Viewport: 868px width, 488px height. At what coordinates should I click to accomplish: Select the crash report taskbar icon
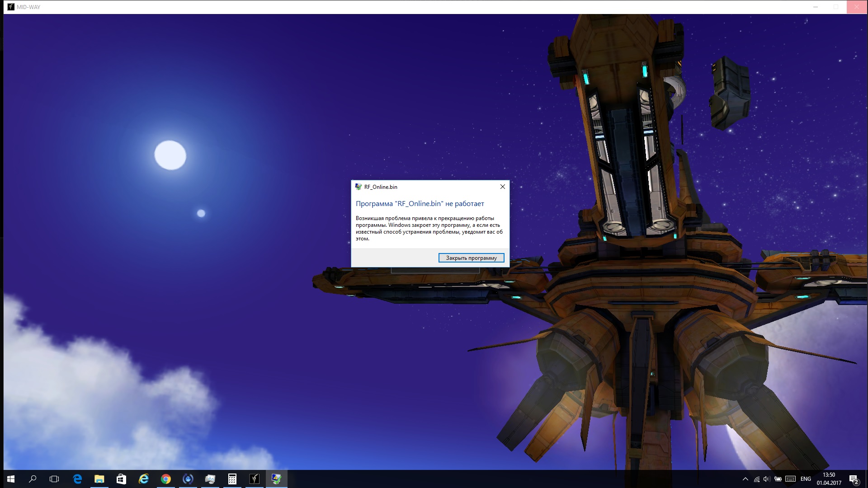(276, 479)
